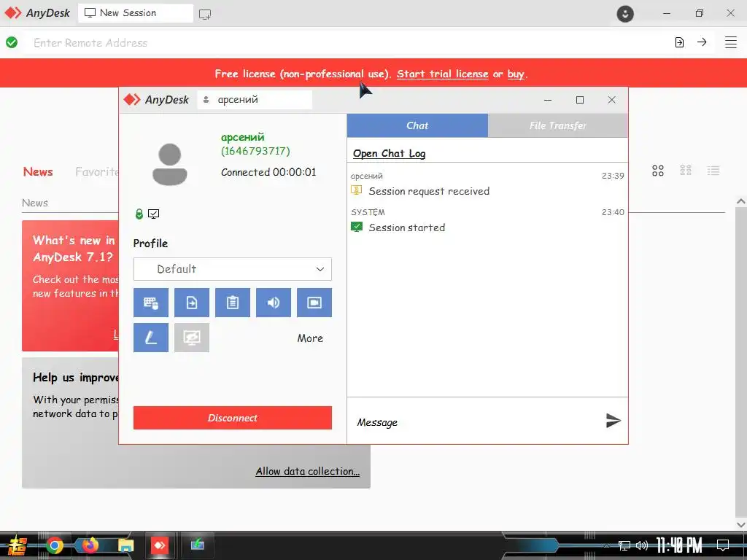This screenshot has width=747, height=560.
Task: Switch to the File Transfer tab
Action: coord(558,125)
